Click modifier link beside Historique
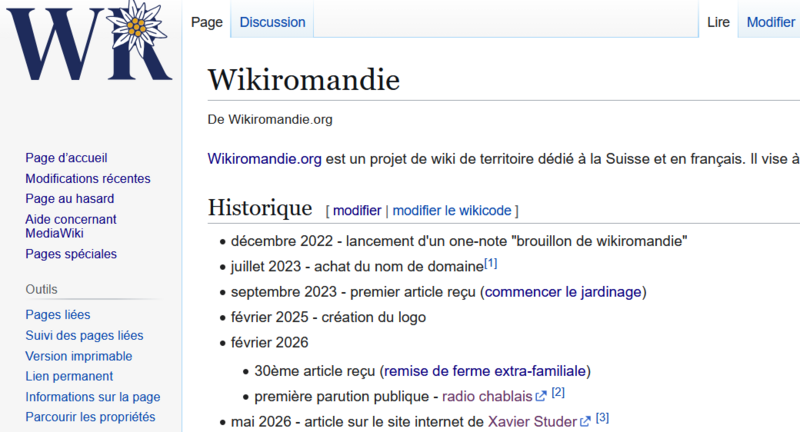The width and height of the screenshot is (800, 432). point(357,211)
